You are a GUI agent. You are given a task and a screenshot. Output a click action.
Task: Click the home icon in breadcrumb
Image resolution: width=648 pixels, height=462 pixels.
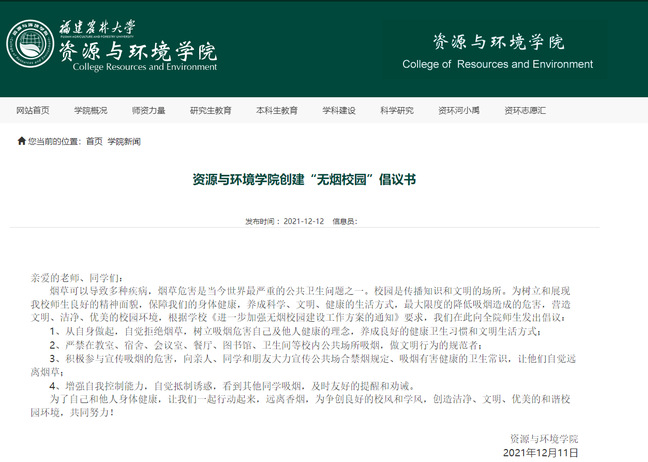[x=21, y=142]
